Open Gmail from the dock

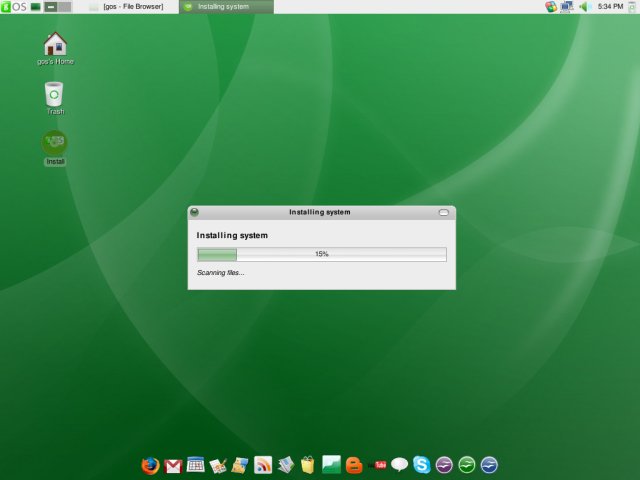pyautogui.click(x=173, y=466)
